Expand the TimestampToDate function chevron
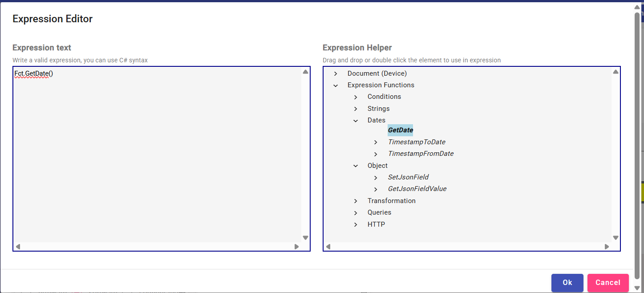 [x=376, y=142]
